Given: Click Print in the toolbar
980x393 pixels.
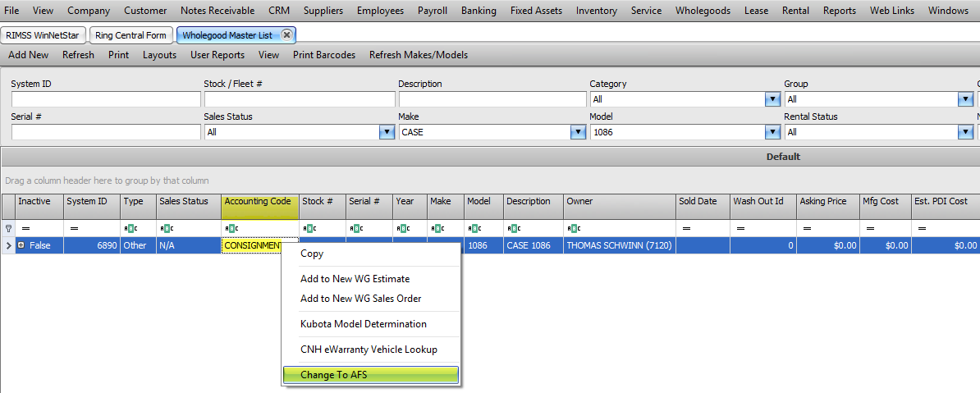Looking at the screenshot, I should [x=119, y=55].
